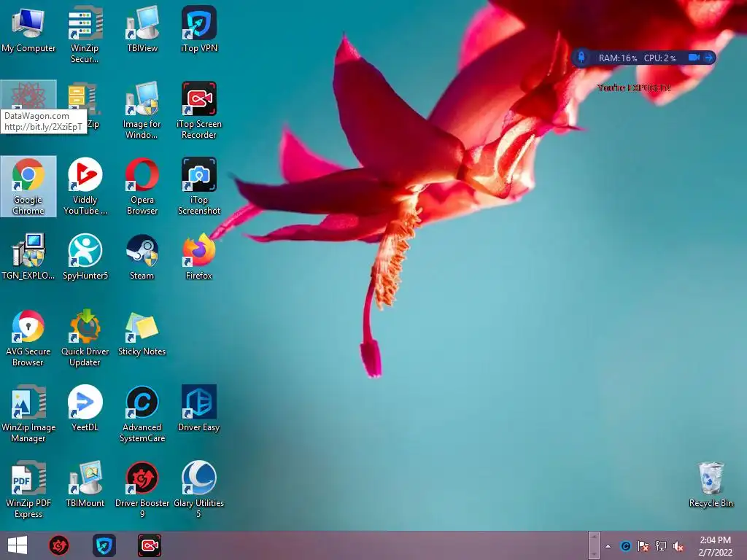
Task: Select the WinZip Image Manager icon
Action: (x=28, y=414)
